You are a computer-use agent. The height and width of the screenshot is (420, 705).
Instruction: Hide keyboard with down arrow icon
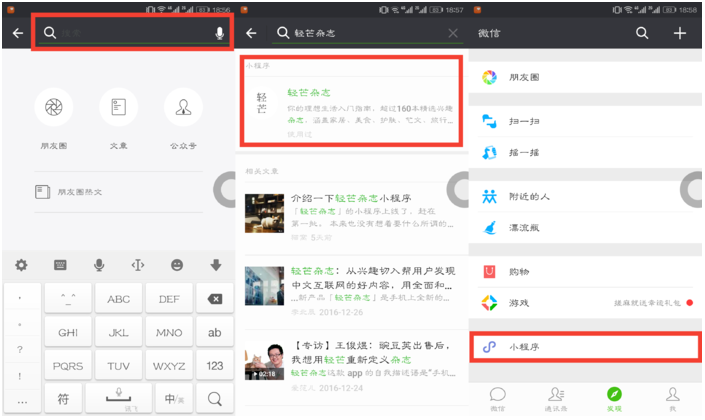click(216, 265)
